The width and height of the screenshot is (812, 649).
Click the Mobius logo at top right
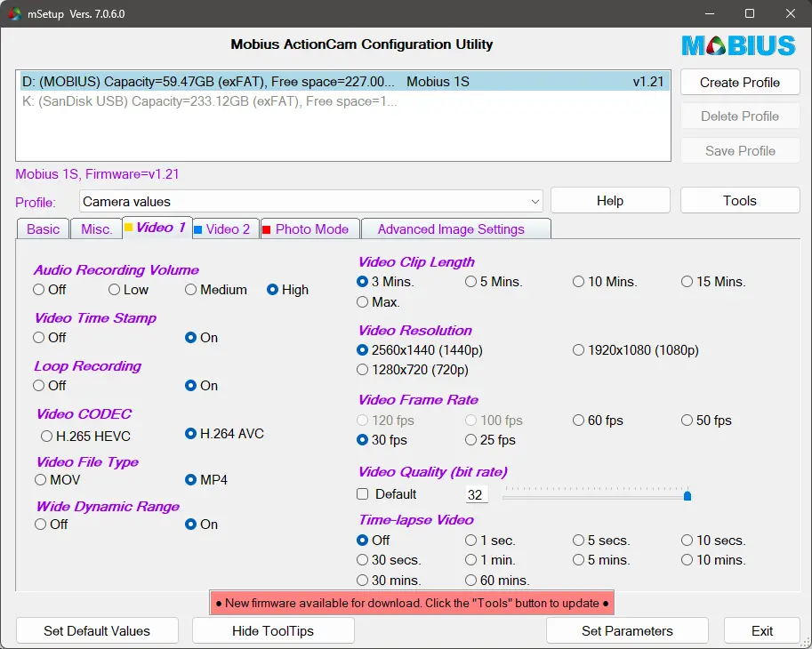(x=738, y=45)
